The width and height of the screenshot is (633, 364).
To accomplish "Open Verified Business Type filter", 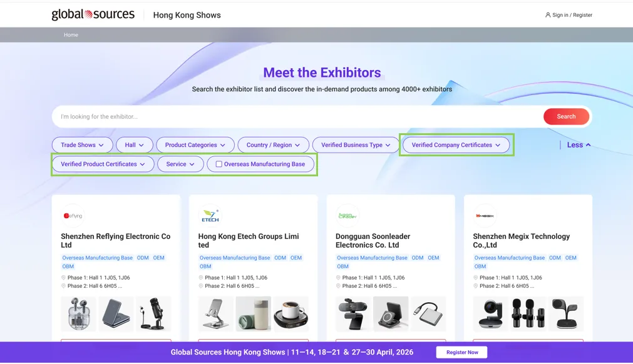I will tap(356, 145).
